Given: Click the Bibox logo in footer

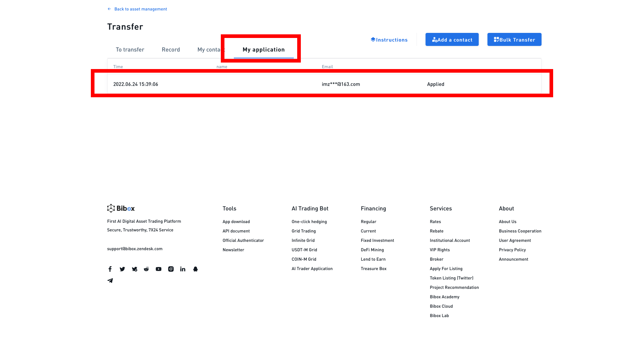Looking at the screenshot, I should point(121,208).
